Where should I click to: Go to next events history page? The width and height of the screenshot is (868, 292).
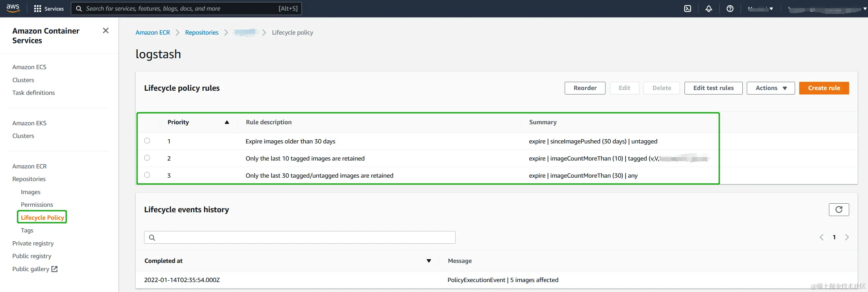tap(847, 237)
